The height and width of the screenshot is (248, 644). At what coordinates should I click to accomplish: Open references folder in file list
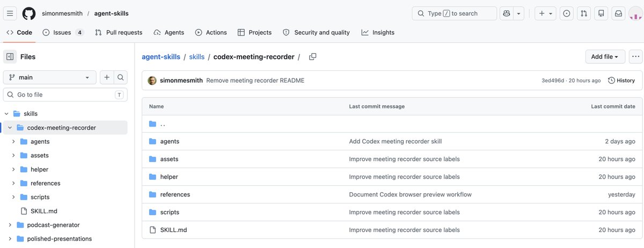click(175, 195)
